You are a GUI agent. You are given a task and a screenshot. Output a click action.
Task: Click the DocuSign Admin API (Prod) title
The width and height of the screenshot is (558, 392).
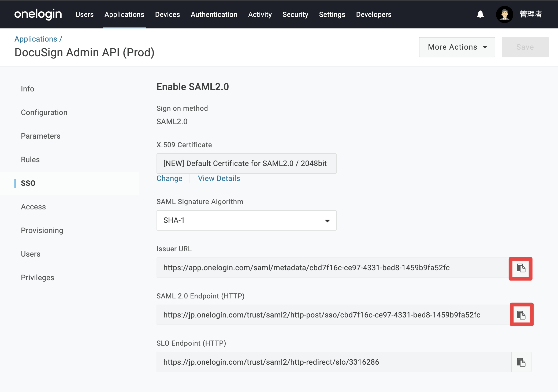(x=84, y=53)
